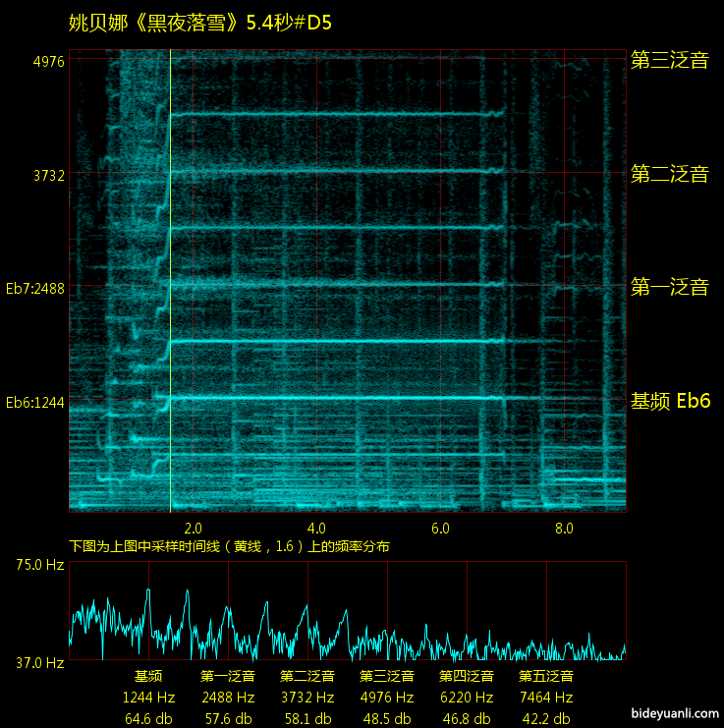Click the Eb7:2488 frequency axis label
The height and width of the screenshot is (728, 724).
35,289
